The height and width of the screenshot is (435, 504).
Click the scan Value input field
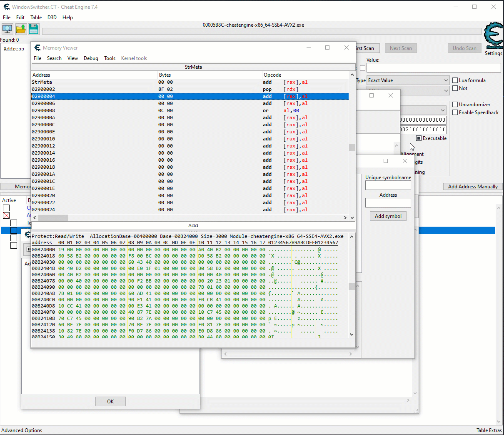point(434,68)
